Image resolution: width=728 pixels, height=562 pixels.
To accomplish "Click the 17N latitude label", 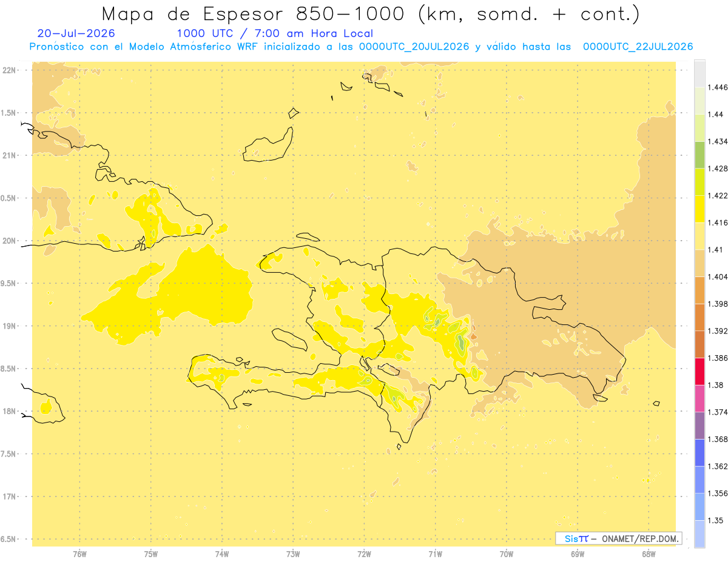I will tap(10, 497).
